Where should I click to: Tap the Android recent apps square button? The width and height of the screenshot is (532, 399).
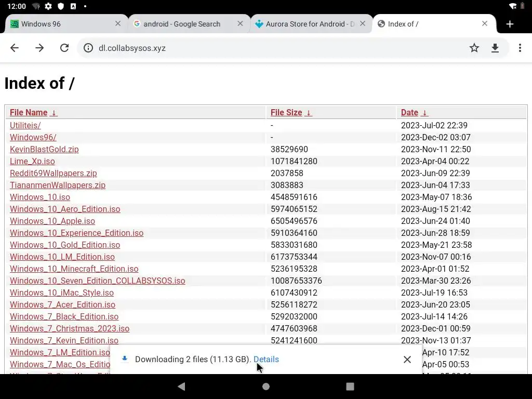[x=350, y=387]
